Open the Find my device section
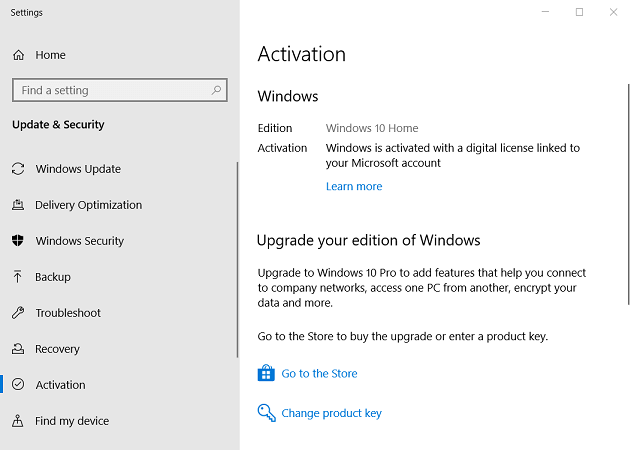This screenshot has width=631, height=450. click(x=72, y=421)
